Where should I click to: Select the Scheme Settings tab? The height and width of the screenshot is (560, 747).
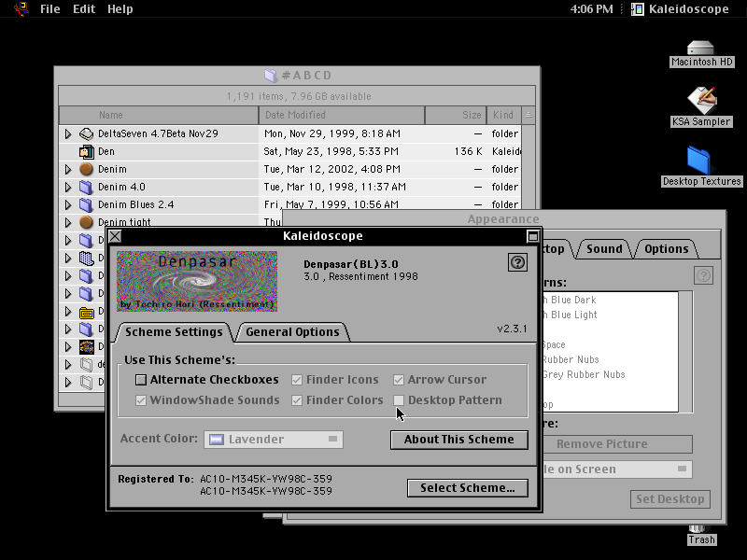pos(174,332)
